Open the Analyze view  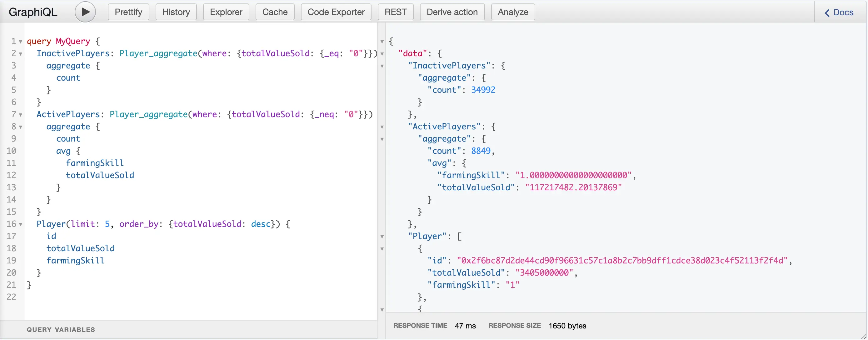[x=512, y=12]
